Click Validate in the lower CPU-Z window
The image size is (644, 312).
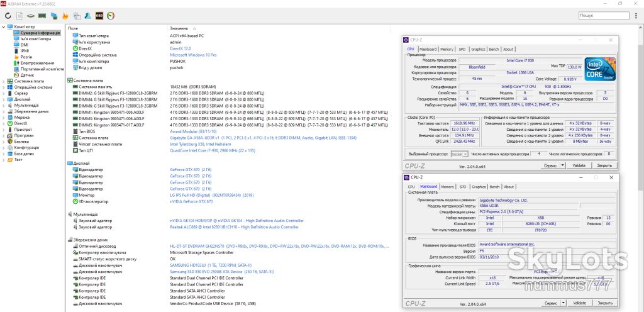tap(579, 303)
